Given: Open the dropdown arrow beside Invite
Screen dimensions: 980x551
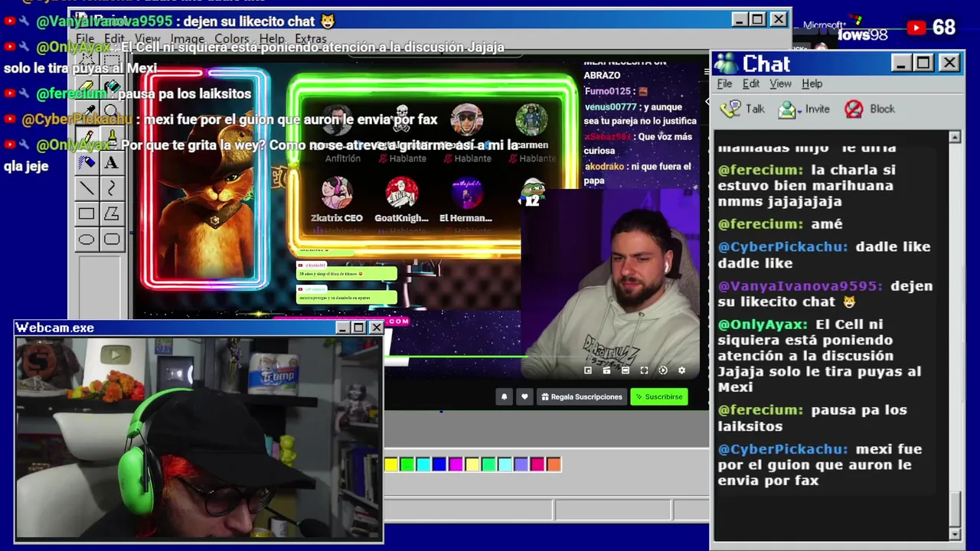Looking at the screenshot, I should (800, 110).
